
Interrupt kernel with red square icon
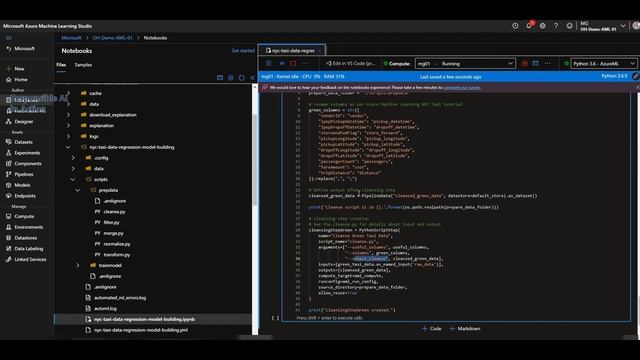point(293,63)
